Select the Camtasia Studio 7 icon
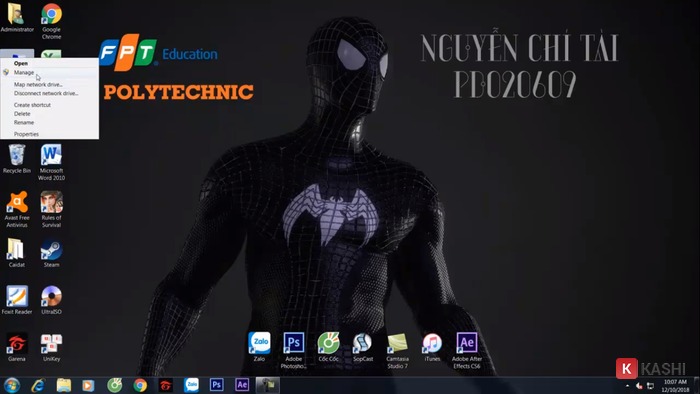This screenshot has width=700, height=394. click(397, 350)
